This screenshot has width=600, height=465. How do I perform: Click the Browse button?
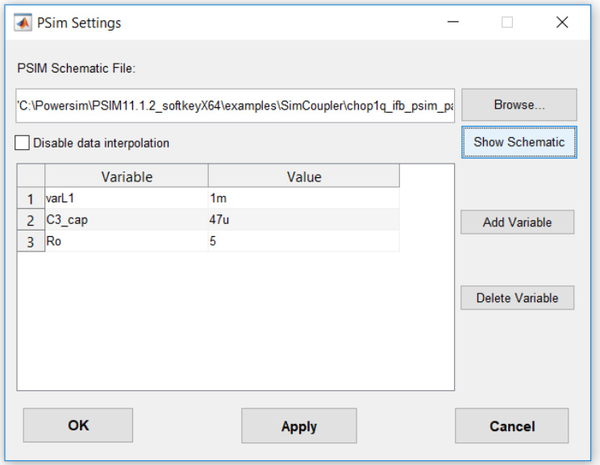[518, 104]
